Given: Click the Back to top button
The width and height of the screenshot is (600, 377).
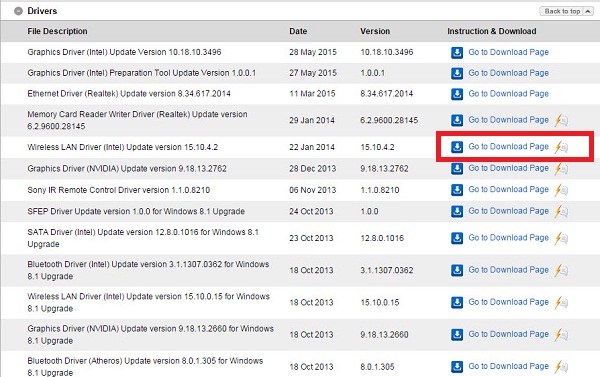Looking at the screenshot, I should 566,11.
